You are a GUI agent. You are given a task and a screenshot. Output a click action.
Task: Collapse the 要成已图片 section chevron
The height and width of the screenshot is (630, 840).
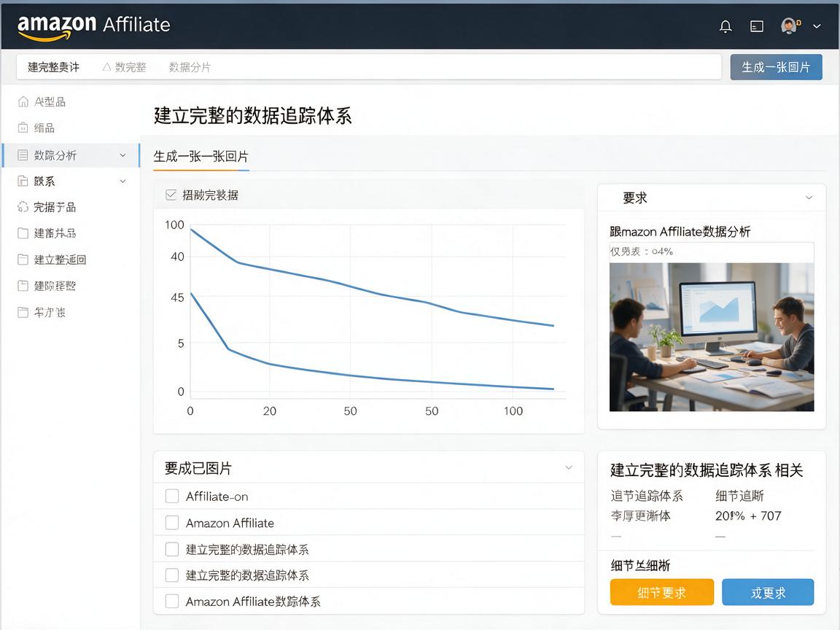(569, 467)
